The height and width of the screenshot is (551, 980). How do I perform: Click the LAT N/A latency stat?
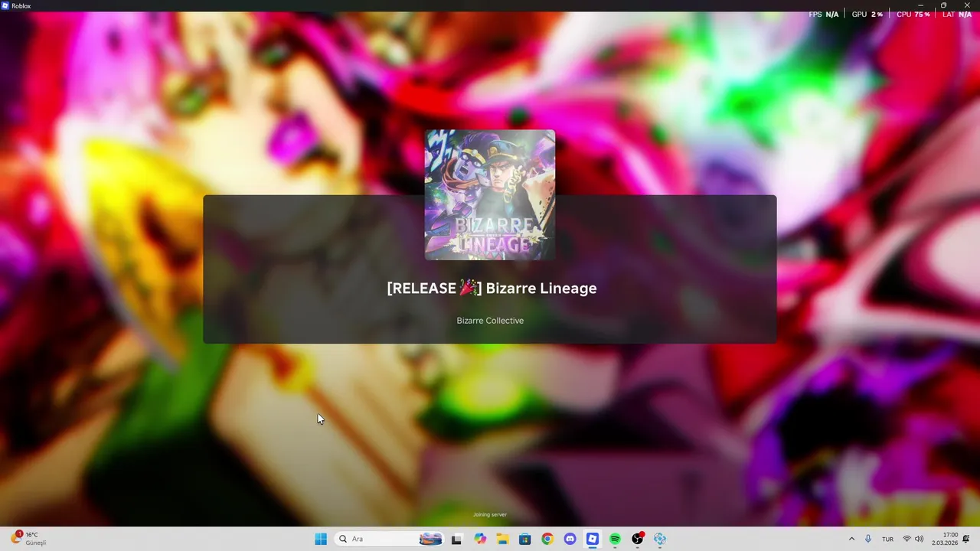click(x=957, y=15)
